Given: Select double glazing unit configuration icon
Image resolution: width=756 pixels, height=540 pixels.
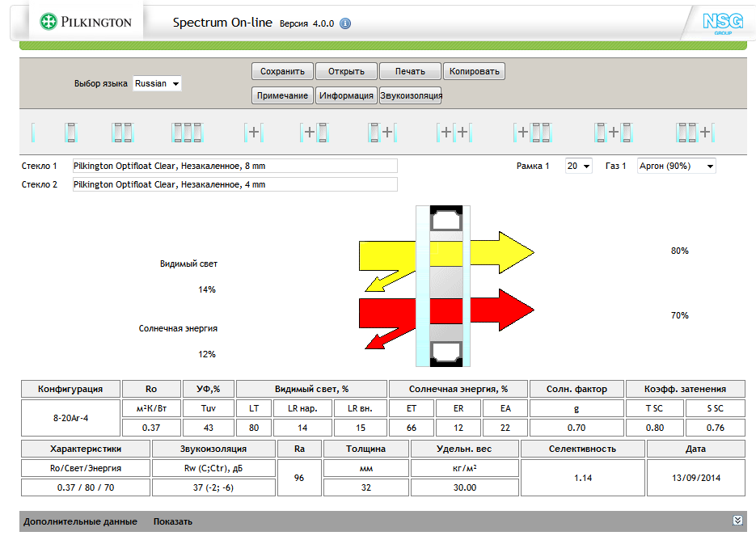Looking at the screenshot, I should click(254, 133).
